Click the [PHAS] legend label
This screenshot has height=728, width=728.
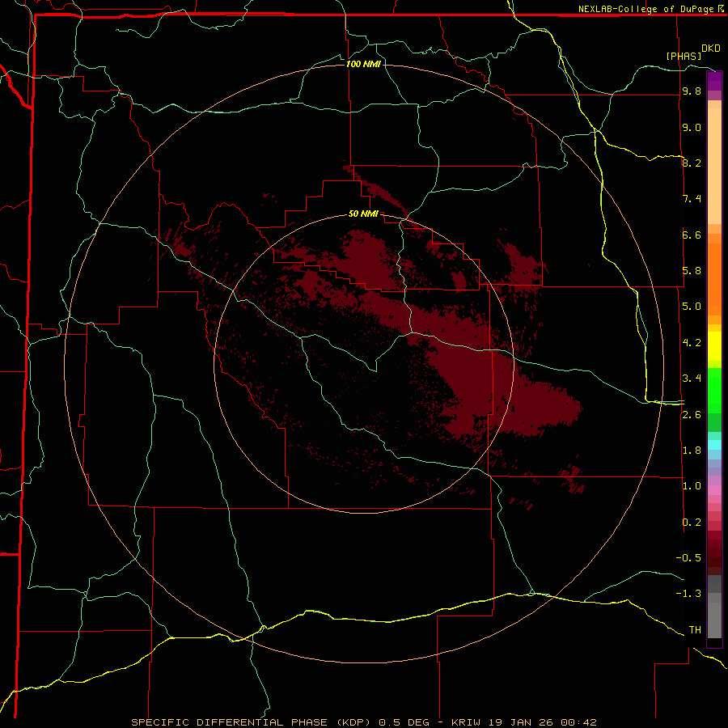pyautogui.click(x=684, y=56)
